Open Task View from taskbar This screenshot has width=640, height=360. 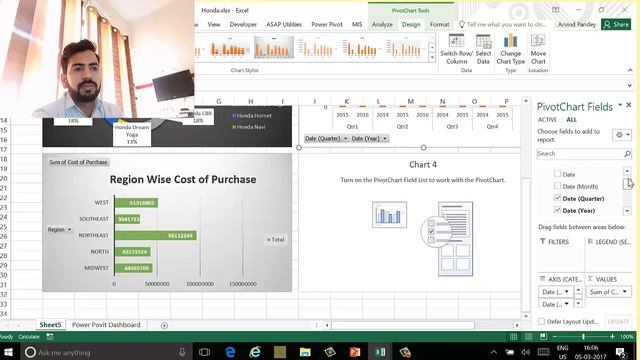tap(204, 352)
